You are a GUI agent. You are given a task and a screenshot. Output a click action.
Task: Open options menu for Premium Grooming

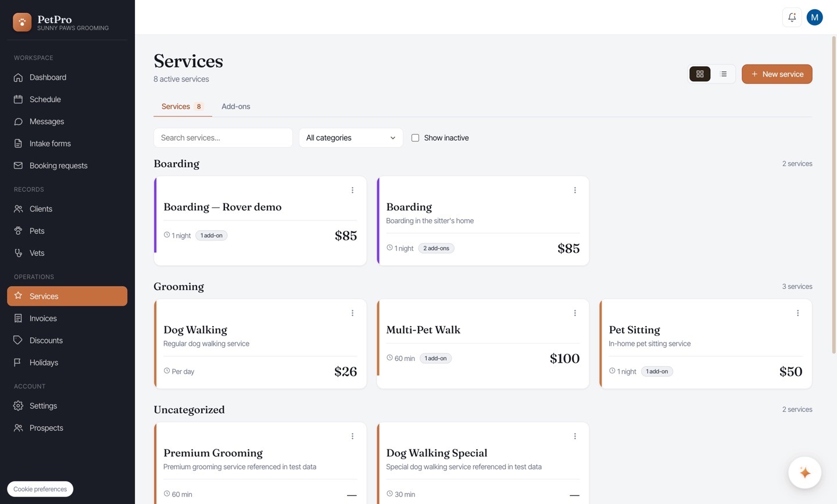tap(352, 436)
